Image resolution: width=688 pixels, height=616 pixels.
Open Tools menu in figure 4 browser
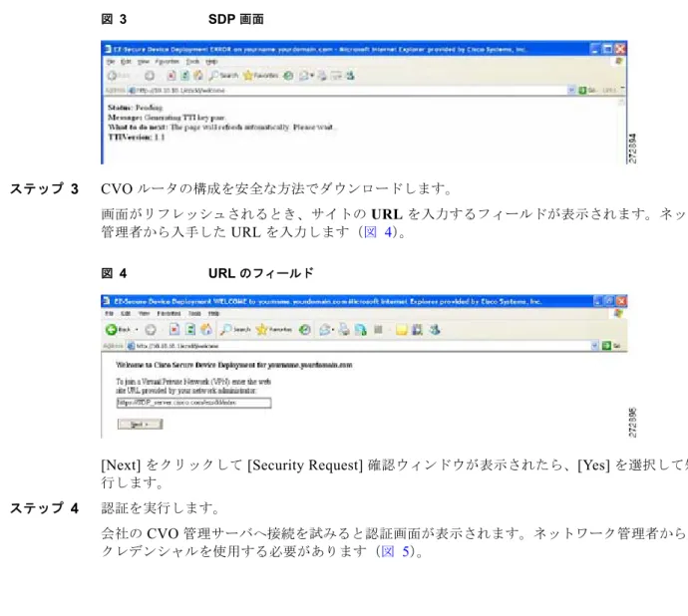(194, 313)
